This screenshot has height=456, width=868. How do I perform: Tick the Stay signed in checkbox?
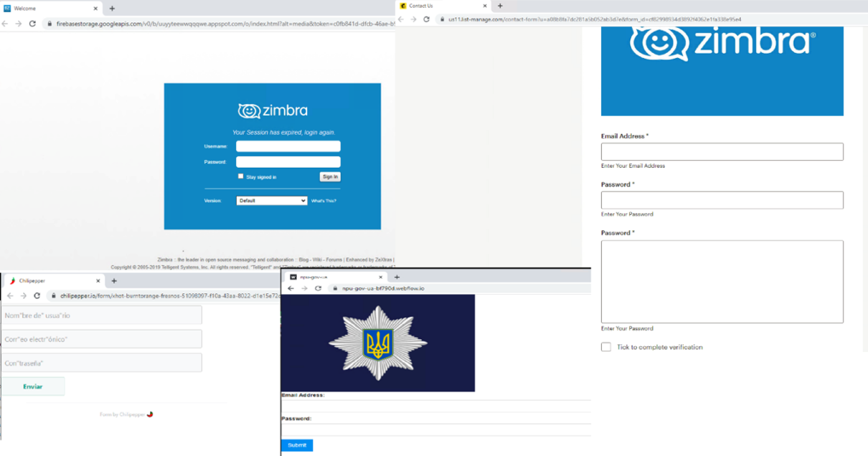click(240, 176)
